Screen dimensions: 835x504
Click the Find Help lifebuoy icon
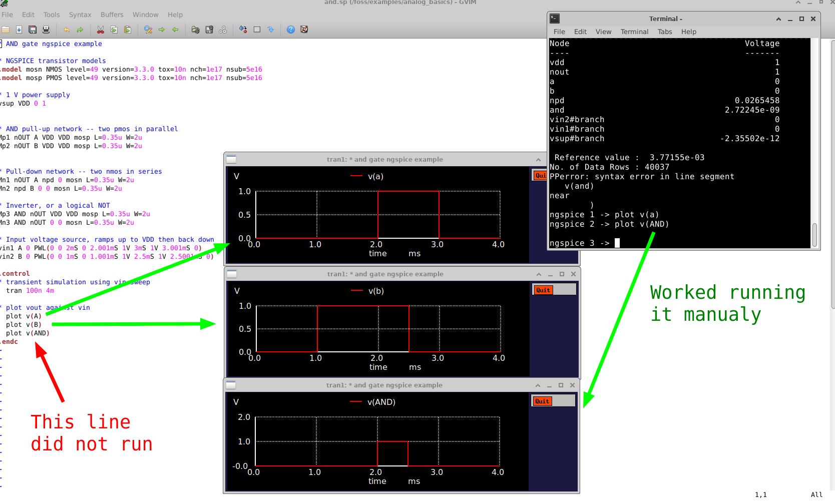(304, 30)
